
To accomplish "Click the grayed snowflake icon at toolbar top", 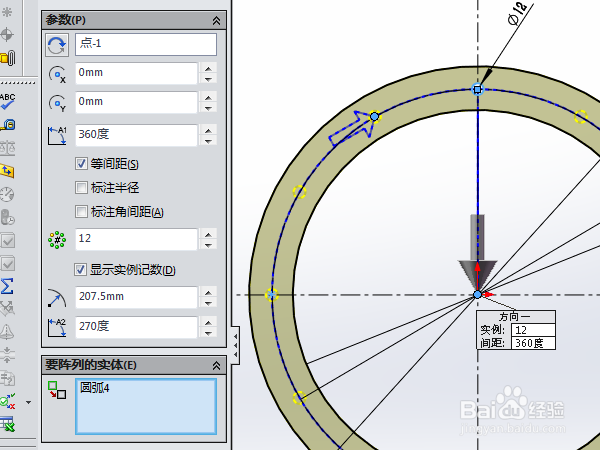I will pyautogui.click(x=7, y=12).
